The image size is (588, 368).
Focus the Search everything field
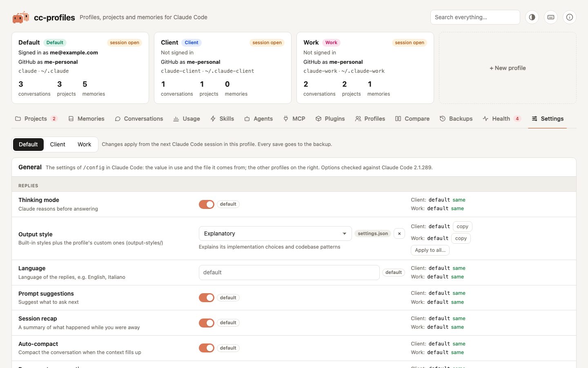click(x=475, y=17)
